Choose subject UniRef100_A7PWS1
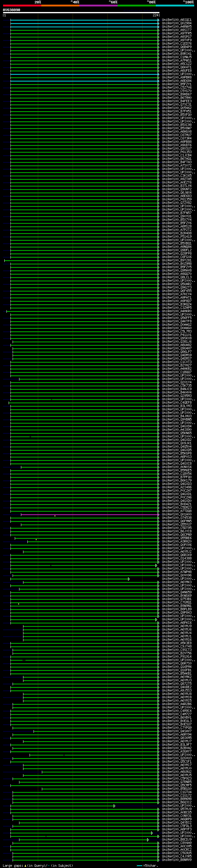The width and height of the screenshot is (197, 868). (x=176, y=60)
